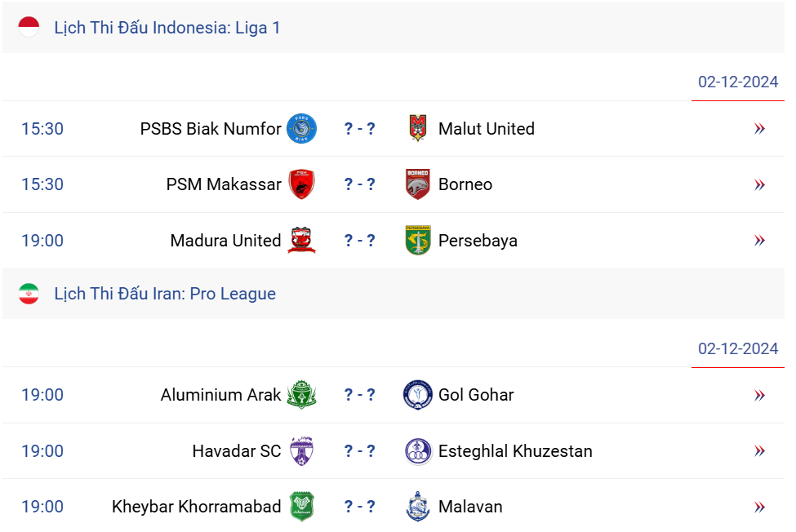Click the Borneo club crest
This screenshot has height=532, width=796.
tap(418, 184)
